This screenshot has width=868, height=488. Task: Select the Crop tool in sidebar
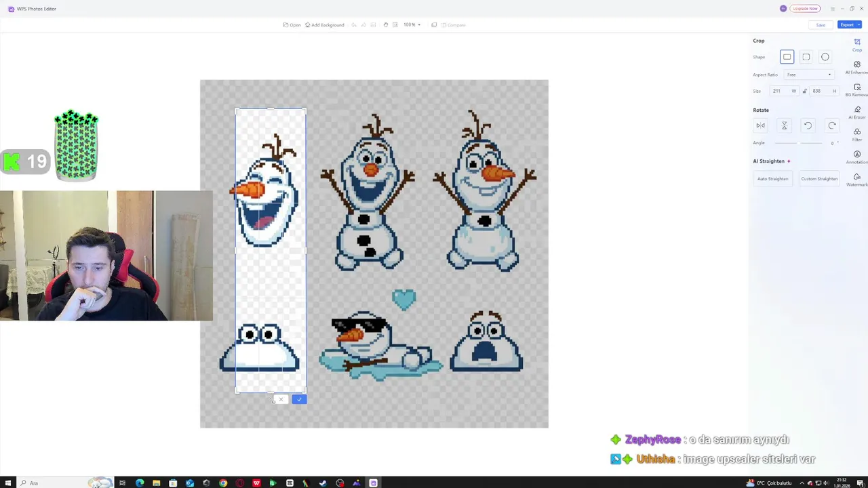tap(857, 45)
